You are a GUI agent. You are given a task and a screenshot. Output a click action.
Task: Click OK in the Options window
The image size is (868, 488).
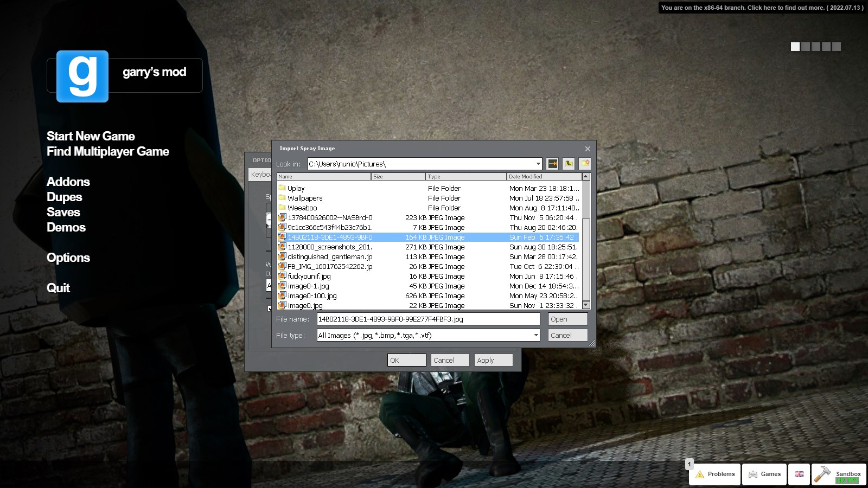(x=407, y=360)
